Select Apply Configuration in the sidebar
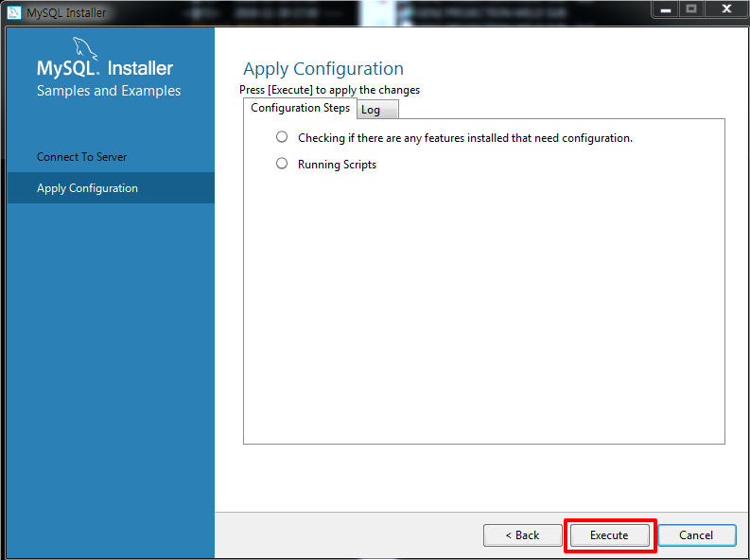The width and height of the screenshot is (750, 560). [x=111, y=188]
